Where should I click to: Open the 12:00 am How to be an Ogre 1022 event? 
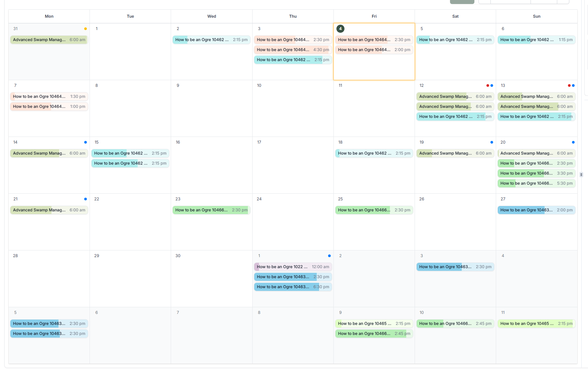(293, 267)
